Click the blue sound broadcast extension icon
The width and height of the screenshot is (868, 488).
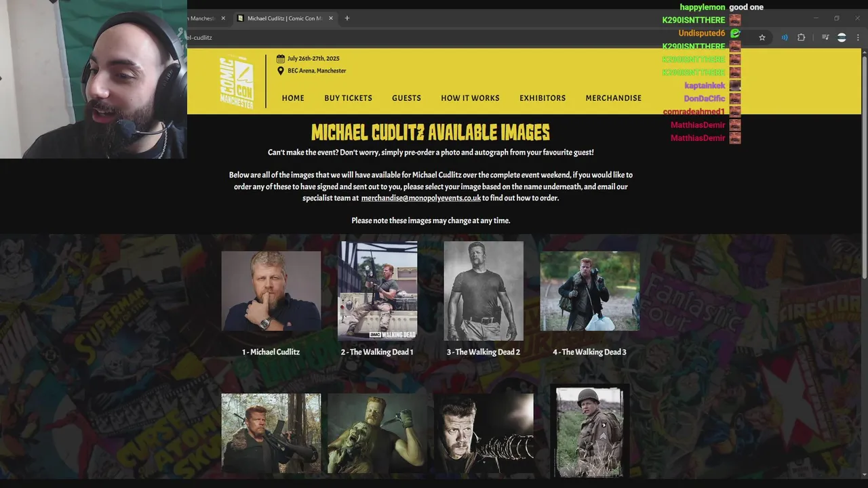[785, 38]
